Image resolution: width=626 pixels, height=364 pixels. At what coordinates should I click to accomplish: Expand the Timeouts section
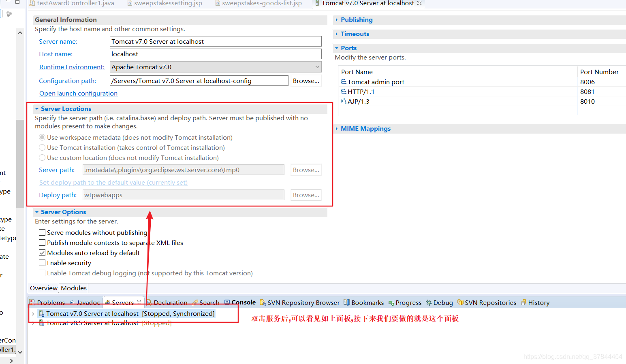337,34
